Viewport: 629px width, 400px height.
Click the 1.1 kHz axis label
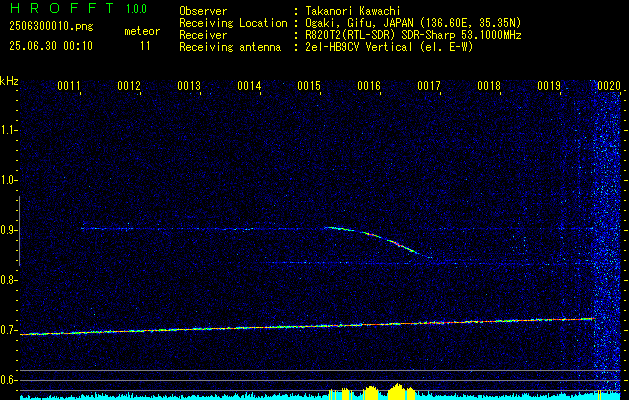[x=7, y=131]
